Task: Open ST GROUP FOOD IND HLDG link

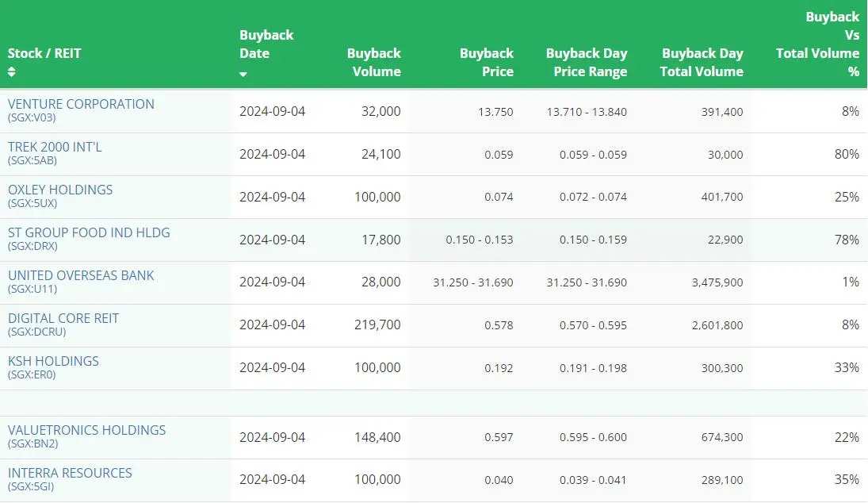Action: pos(89,232)
